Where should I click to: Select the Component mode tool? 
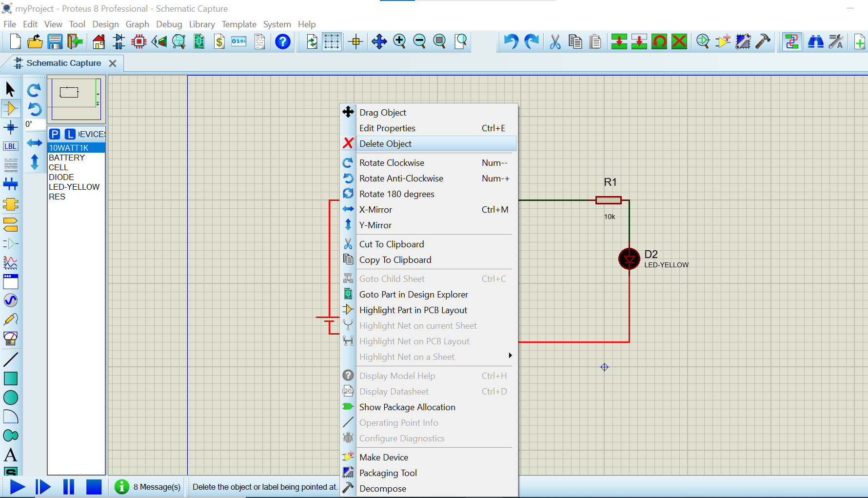click(11, 108)
